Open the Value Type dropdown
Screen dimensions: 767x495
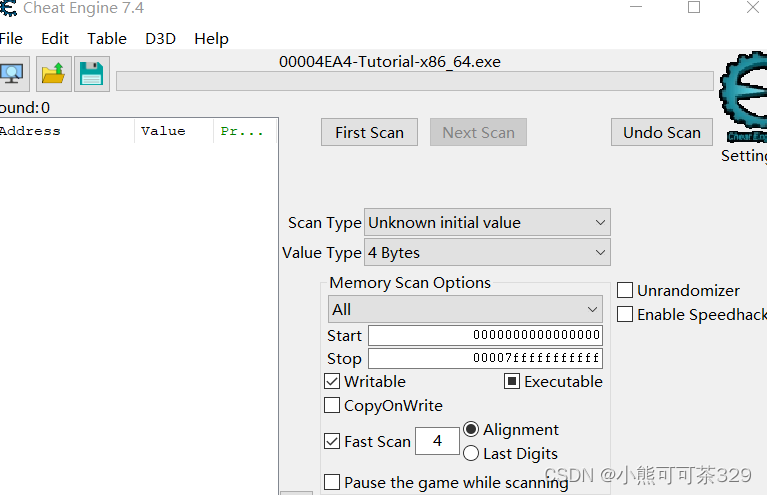click(x=487, y=252)
